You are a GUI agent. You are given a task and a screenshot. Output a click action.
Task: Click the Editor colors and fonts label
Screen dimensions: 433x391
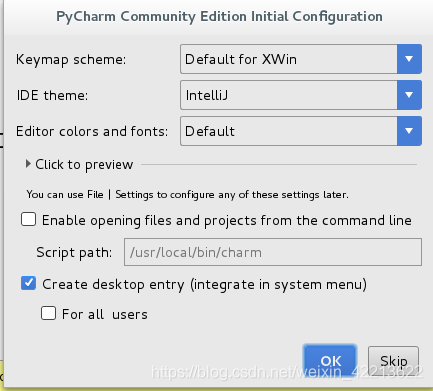[x=92, y=131]
